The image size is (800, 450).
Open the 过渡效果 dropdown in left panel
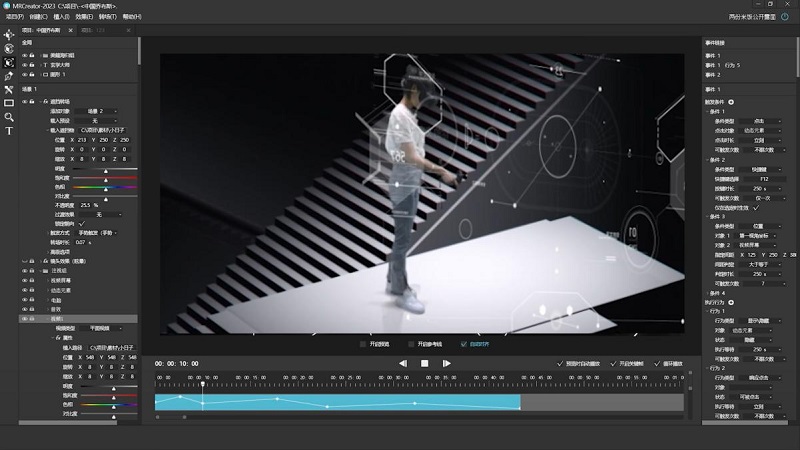(x=104, y=214)
